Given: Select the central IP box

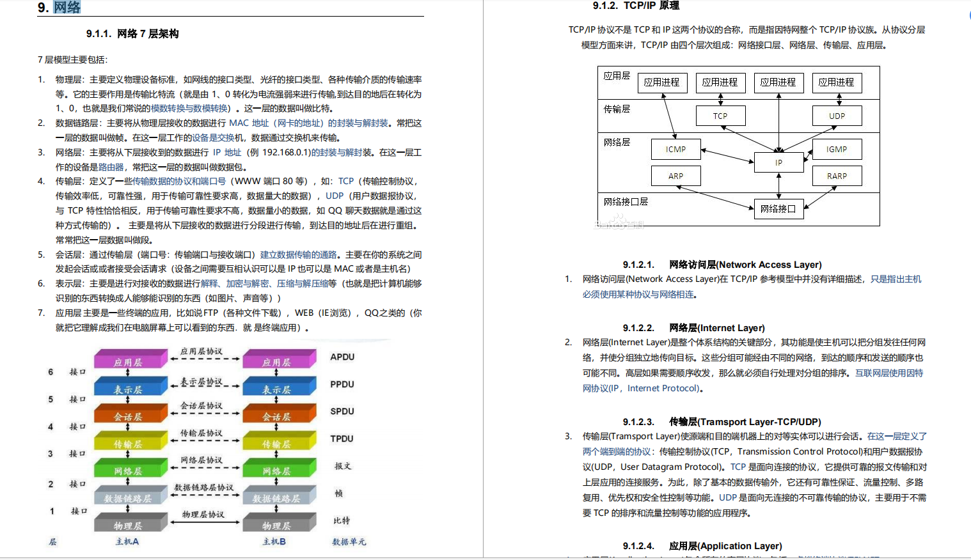Looking at the screenshot, I should point(778,162).
